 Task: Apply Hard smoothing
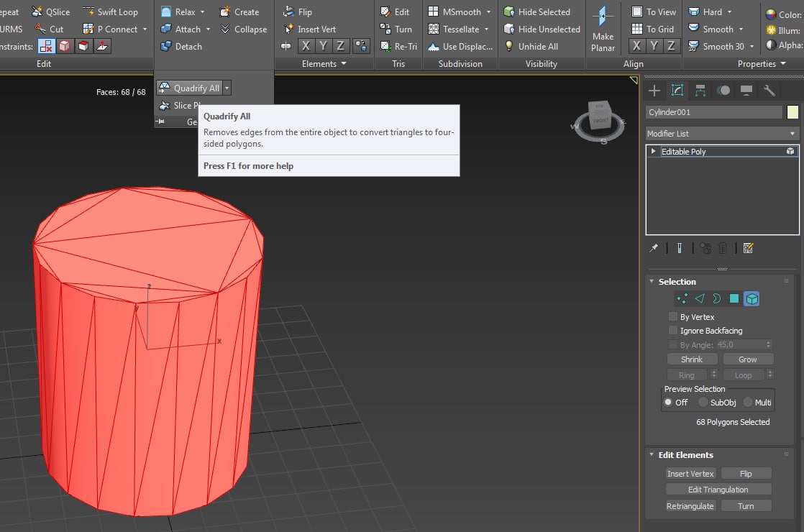[x=705, y=12]
